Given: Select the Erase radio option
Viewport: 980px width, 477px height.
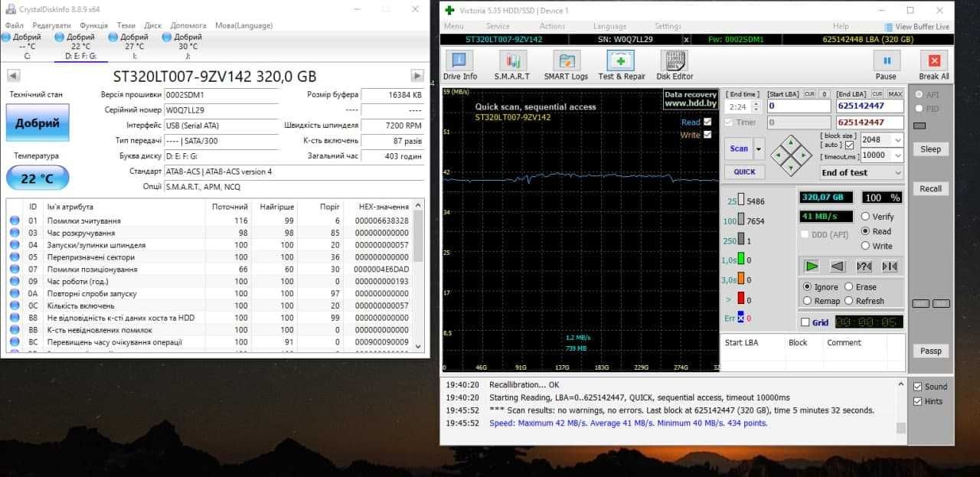Looking at the screenshot, I should point(849,286).
